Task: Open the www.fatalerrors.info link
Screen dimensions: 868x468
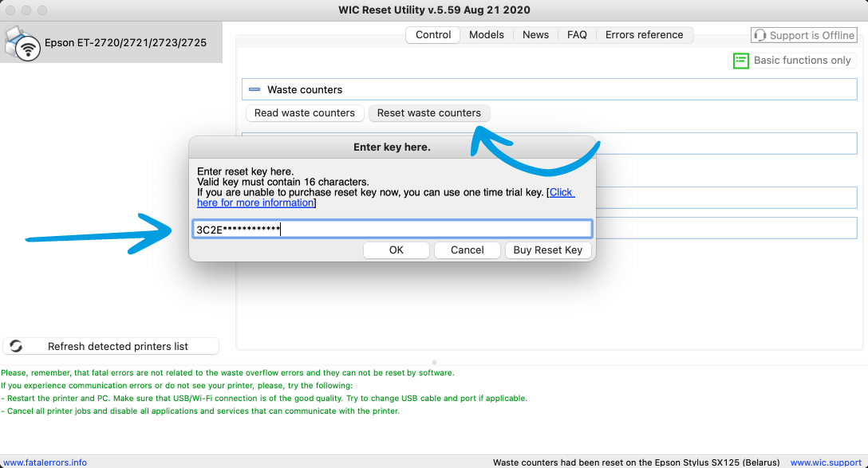Action: tap(45, 462)
